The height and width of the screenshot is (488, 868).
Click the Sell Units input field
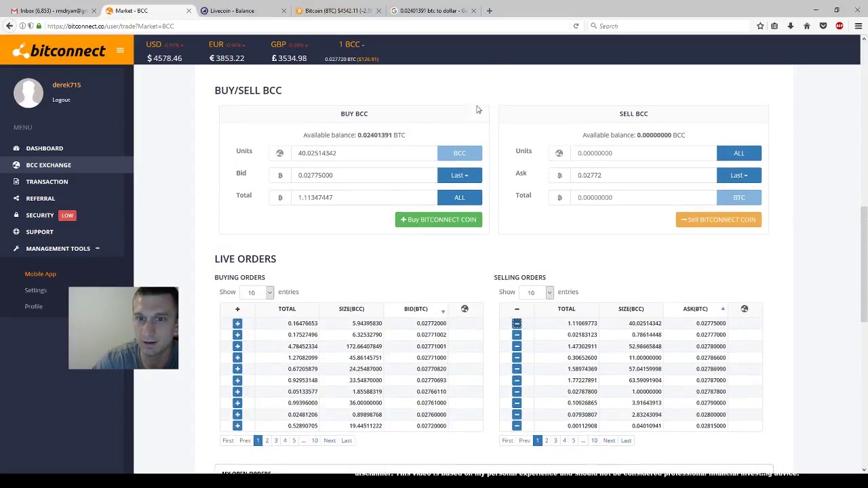click(644, 153)
